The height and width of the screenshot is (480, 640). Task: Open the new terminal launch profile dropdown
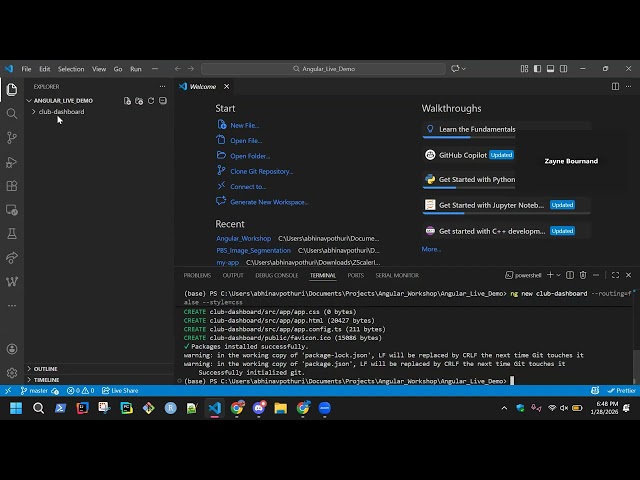(x=559, y=275)
